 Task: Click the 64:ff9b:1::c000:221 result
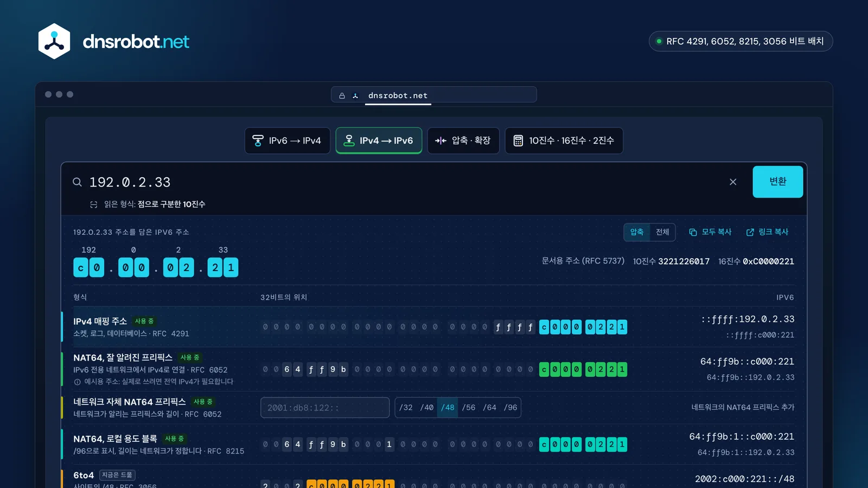click(742, 436)
